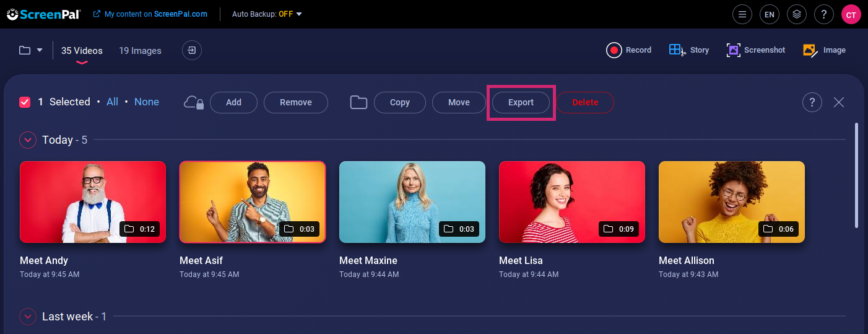This screenshot has height=334, width=868.
Task: Click the layers stack icon
Action: 797,14
